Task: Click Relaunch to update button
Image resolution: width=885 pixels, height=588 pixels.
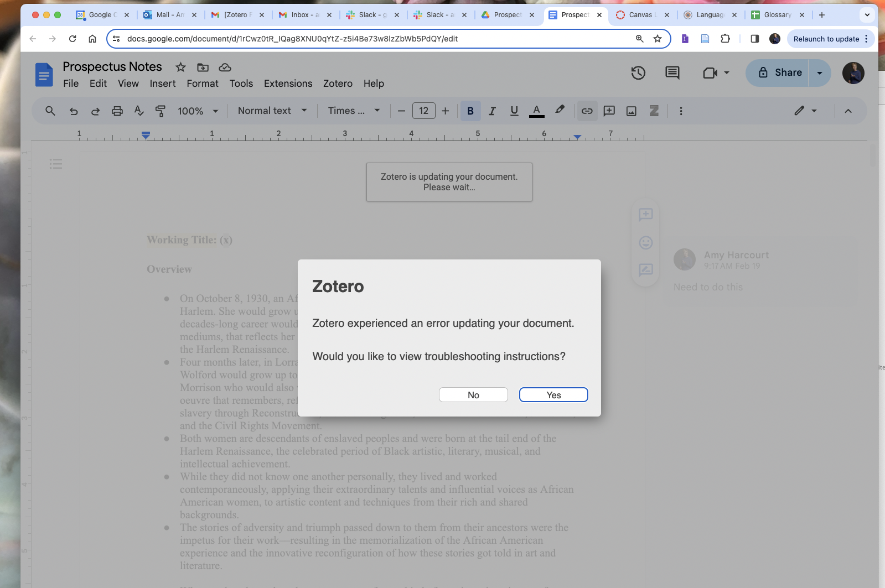Action: tap(831, 39)
